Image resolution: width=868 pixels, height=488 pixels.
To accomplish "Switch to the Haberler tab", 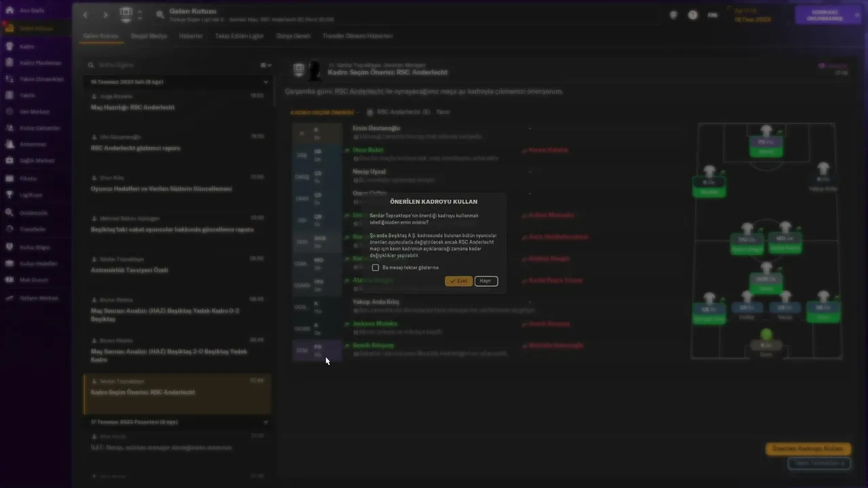I will 191,36.
